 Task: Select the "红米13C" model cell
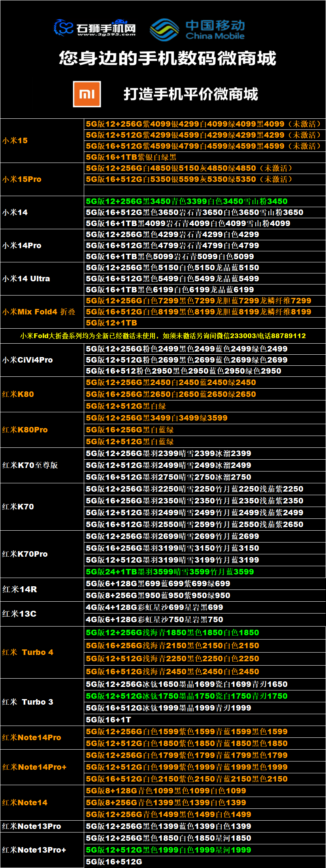tap(42, 614)
